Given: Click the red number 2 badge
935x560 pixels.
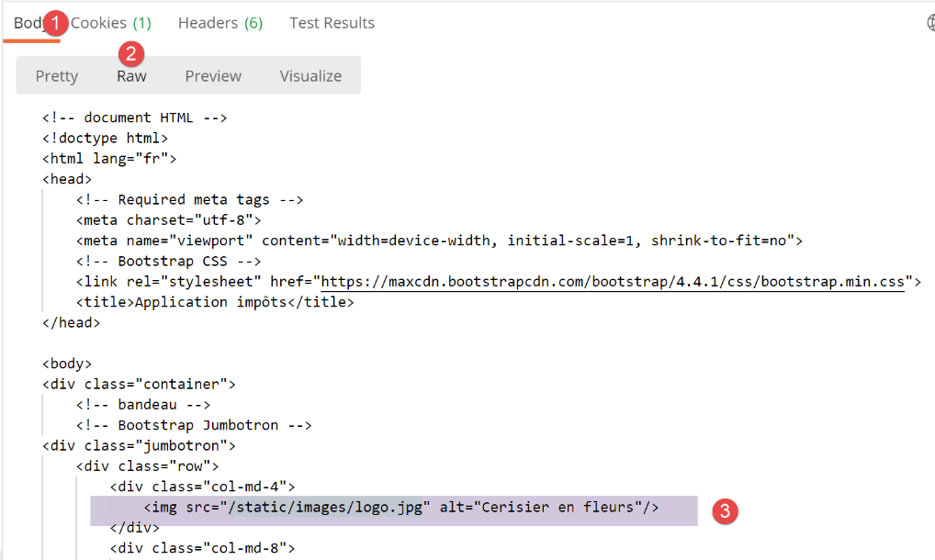Looking at the screenshot, I should point(130,54).
